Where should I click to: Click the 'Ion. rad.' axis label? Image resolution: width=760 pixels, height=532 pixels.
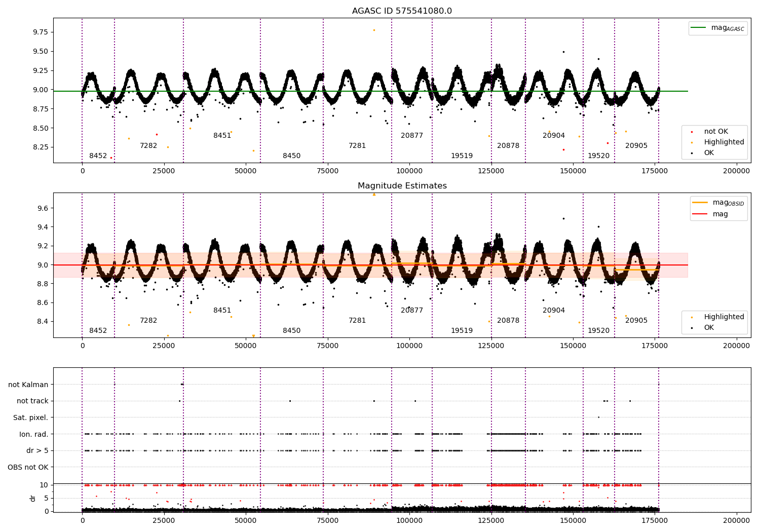pos(34,434)
